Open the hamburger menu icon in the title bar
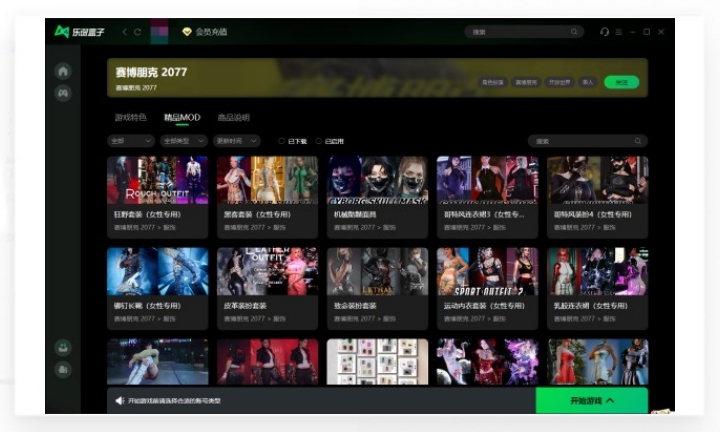Screen dimensions: 720x432 [619, 32]
